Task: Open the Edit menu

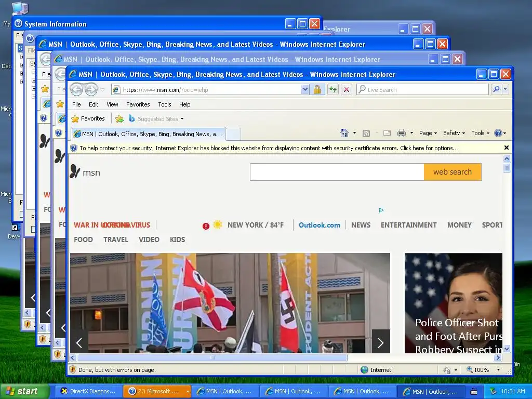Action: 94,104
